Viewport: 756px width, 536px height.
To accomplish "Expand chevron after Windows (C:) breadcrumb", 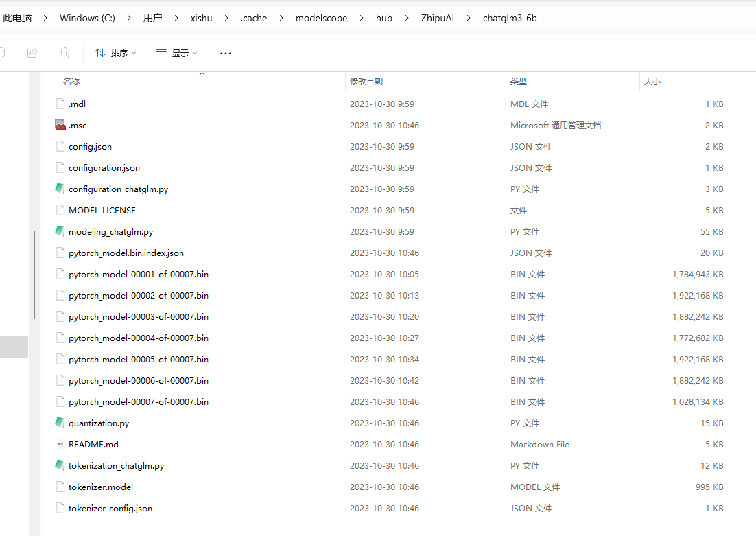I will pos(129,18).
